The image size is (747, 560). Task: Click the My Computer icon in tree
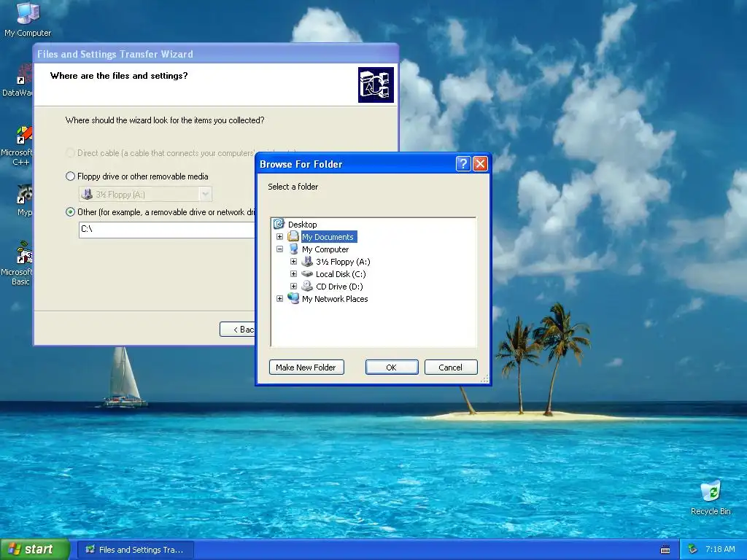pos(294,249)
